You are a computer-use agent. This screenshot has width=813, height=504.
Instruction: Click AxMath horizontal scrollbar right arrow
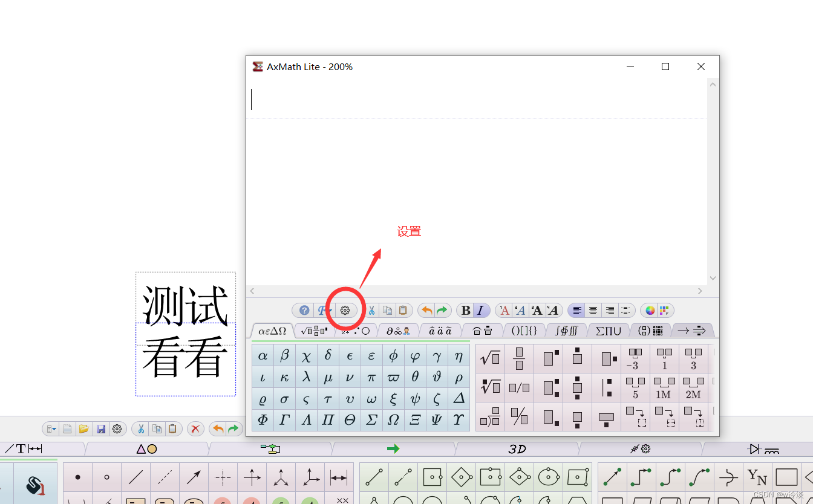(x=700, y=291)
